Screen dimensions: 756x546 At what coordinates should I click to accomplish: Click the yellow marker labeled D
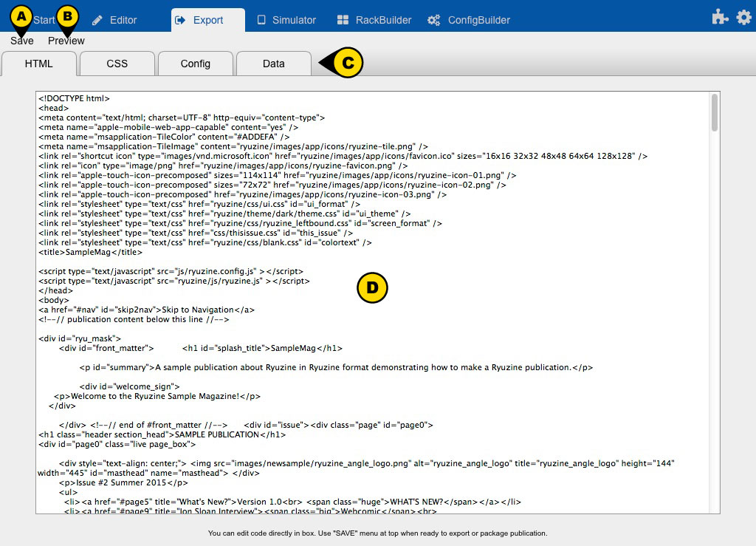(372, 289)
